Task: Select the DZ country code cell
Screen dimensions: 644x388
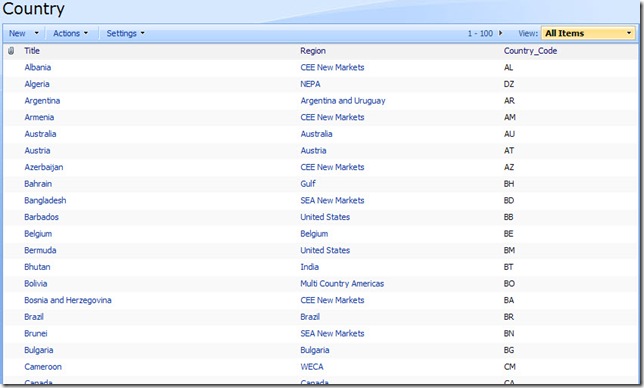Action: tap(509, 84)
